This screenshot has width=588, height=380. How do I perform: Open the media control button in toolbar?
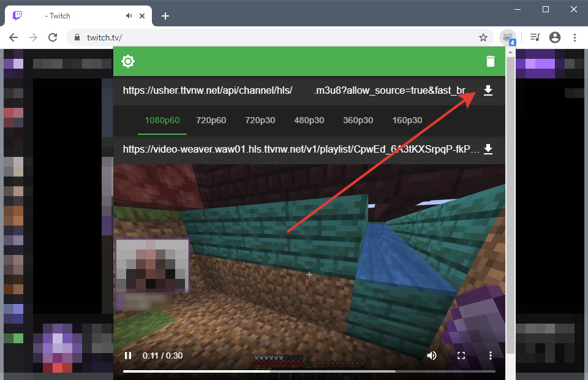(x=535, y=37)
